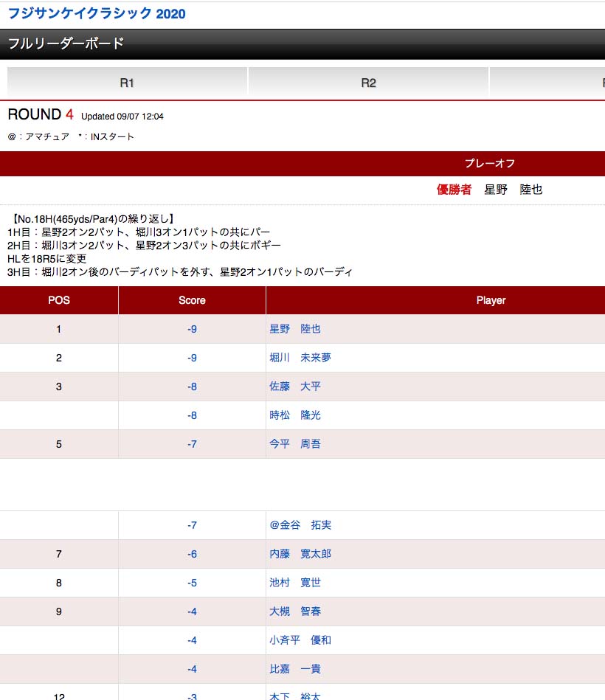Click the Score column header

tap(192, 300)
